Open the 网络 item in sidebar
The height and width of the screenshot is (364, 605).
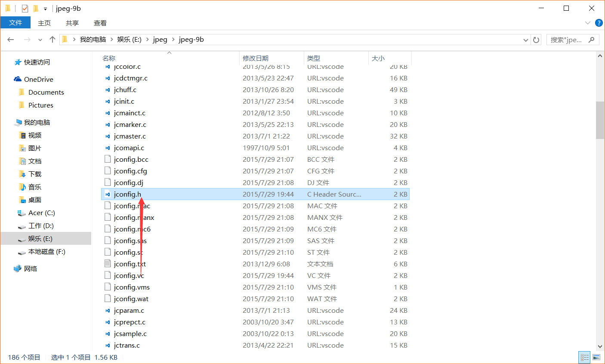coord(32,268)
